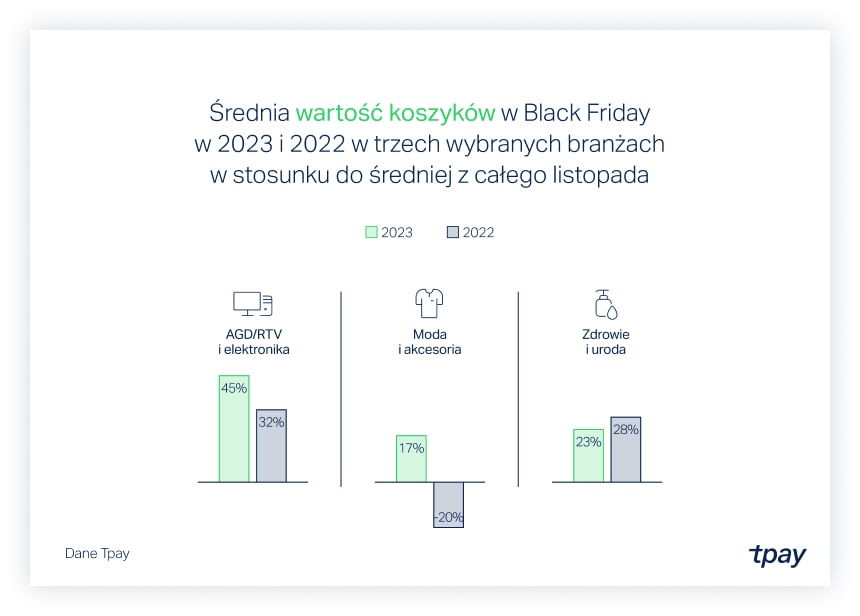Screen dimensions: 860x616
Task: Click the green 'wartość koszyków' title text
Action: [x=395, y=112]
